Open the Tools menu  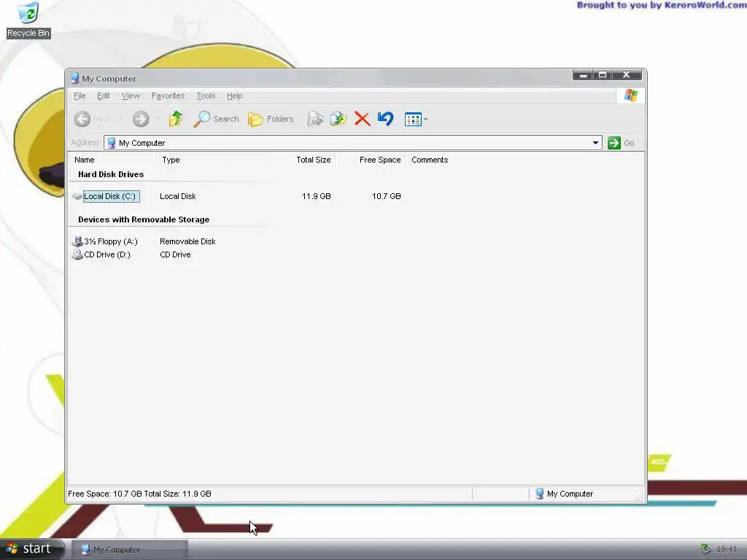206,96
